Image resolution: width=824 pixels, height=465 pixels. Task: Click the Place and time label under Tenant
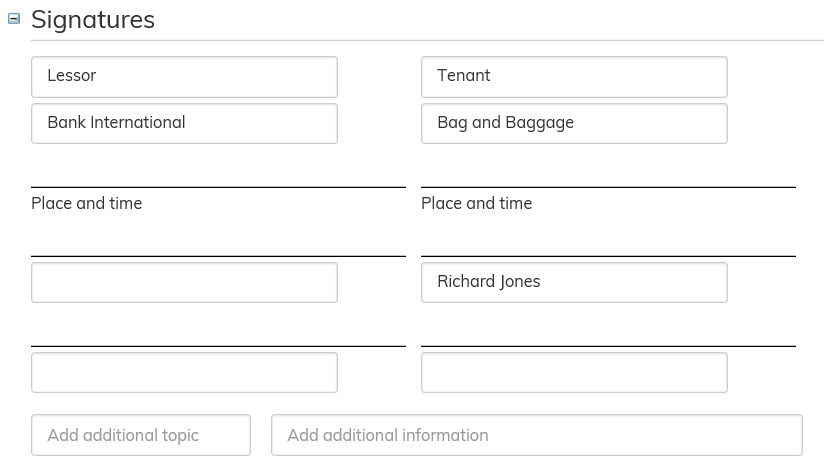point(477,203)
